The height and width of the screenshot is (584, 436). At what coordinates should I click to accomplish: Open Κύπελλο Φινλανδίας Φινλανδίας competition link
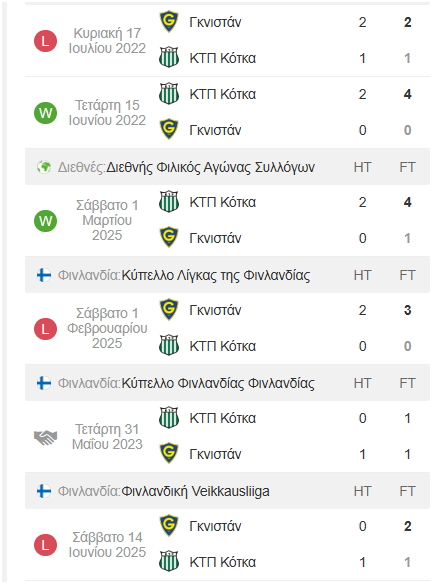218,383
